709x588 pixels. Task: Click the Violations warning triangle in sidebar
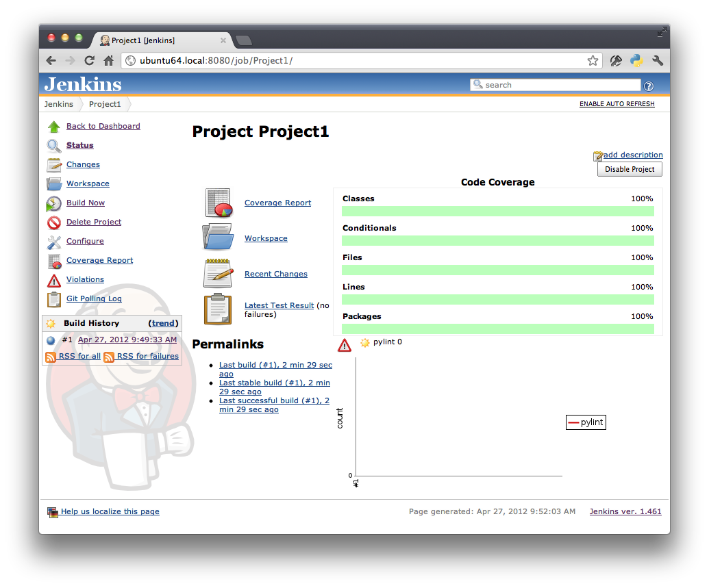tap(54, 281)
